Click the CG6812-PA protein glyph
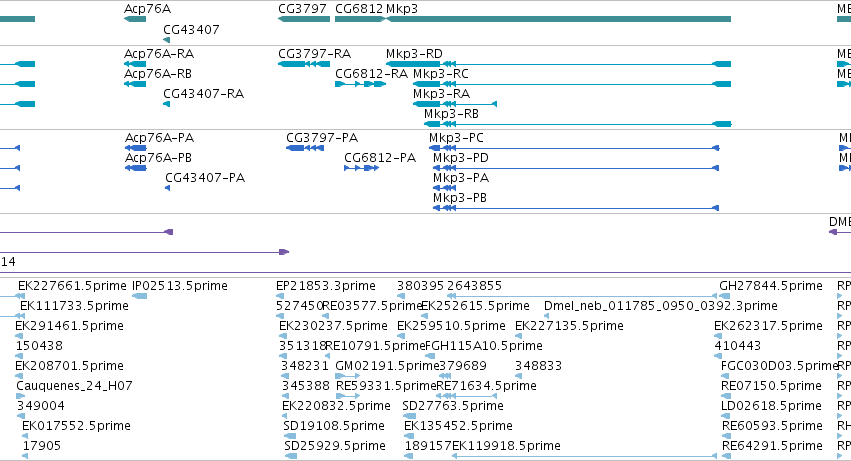This screenshot has height=461, width=851. pyautogui.click(x=361, y=168)
